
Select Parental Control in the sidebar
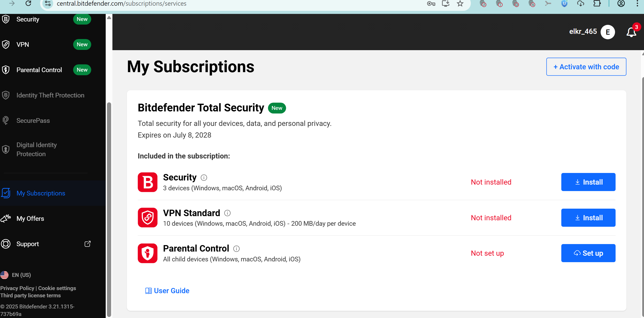click(x=39, y=70)
